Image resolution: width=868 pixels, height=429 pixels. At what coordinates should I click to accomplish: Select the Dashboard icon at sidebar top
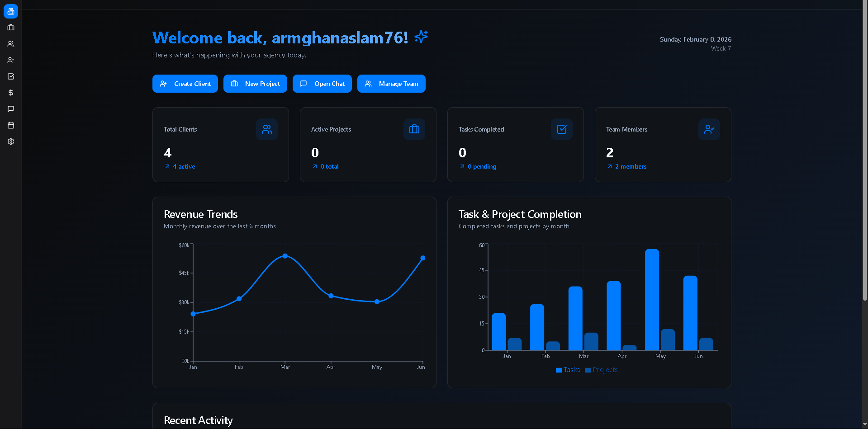click(x=10, y=11)
